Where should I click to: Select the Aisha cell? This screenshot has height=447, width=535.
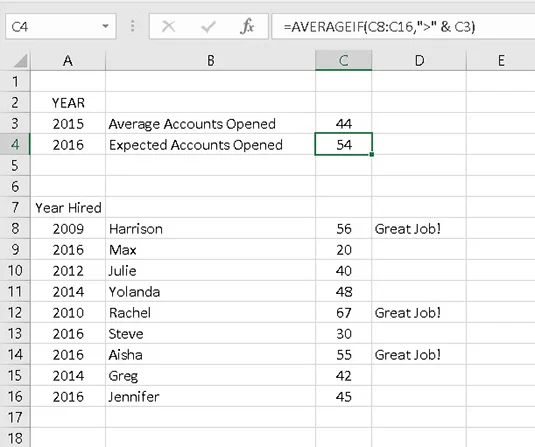pyautogui.click(x=211, y=354)
